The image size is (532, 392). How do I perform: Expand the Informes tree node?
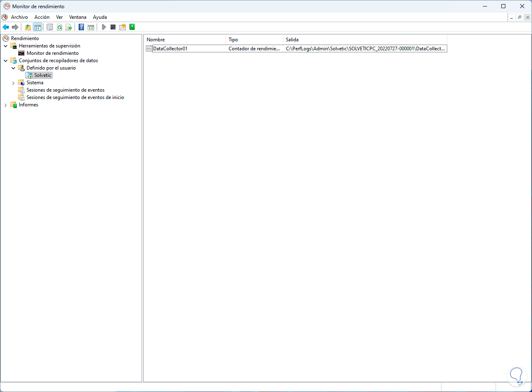click(5, 105)
